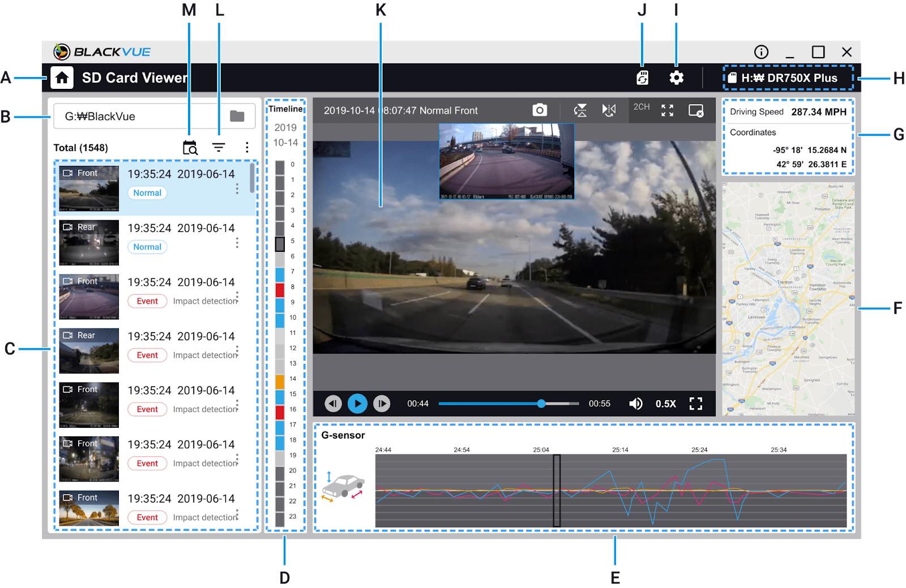The image size is (906, 588).
Task: Open three-dot menu for Rear Event recording
Action: point(237,351)
